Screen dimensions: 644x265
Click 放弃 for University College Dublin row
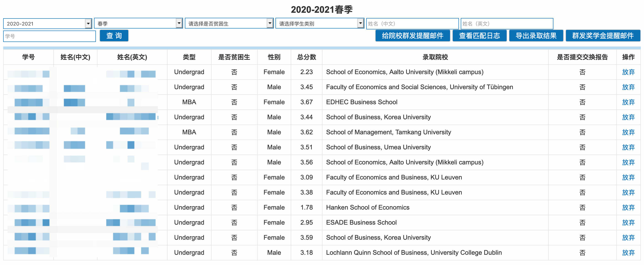pyautogui.click(x=628, y=252)
